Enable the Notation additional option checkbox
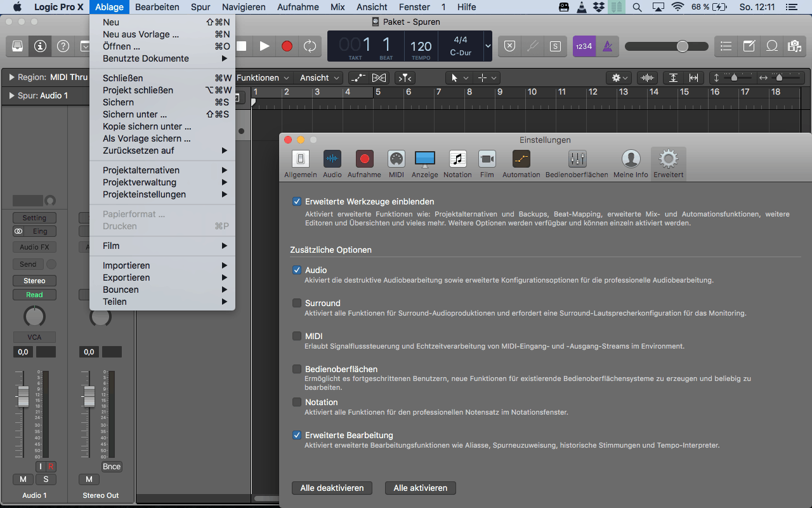This screenshot has height=508, width=812. pos(297,402)
